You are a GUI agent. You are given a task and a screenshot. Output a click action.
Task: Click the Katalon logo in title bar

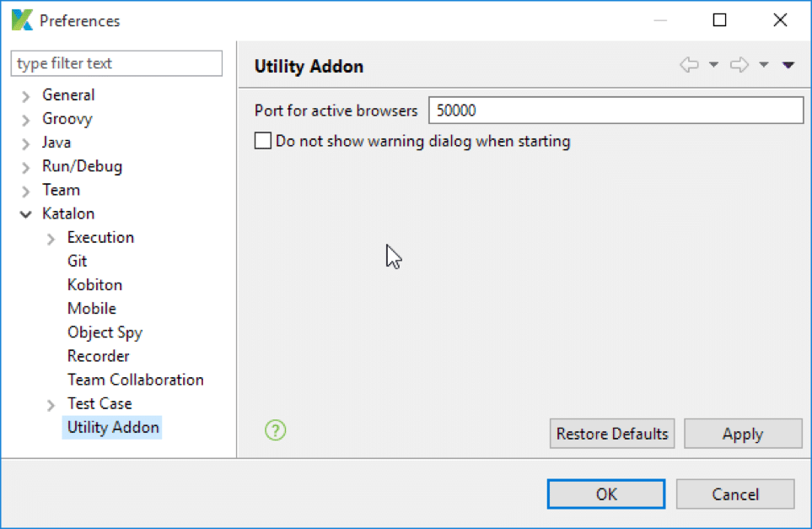pos(22,20)
